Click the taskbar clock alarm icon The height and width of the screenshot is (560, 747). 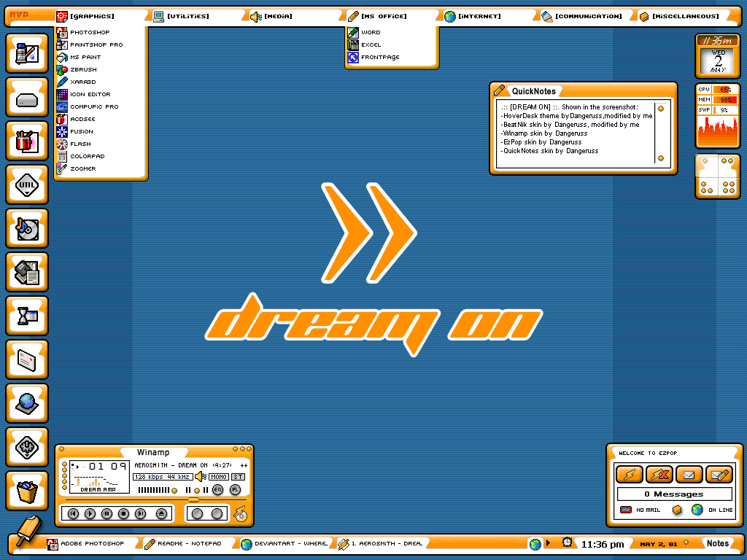[567, 542]
